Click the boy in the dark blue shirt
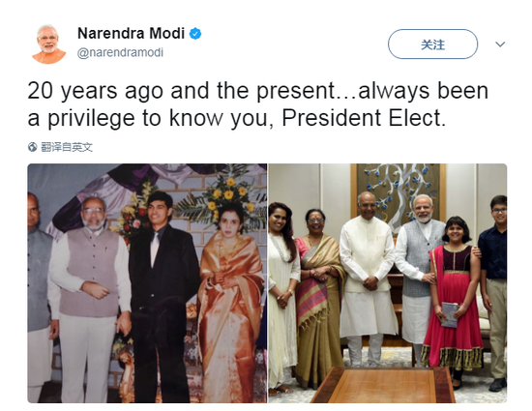 click(x=493, y=292)
